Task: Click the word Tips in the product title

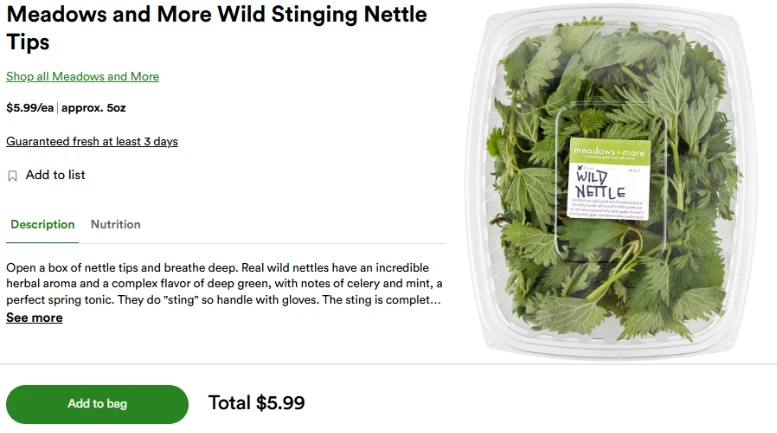Action: [x=28, y=43]
